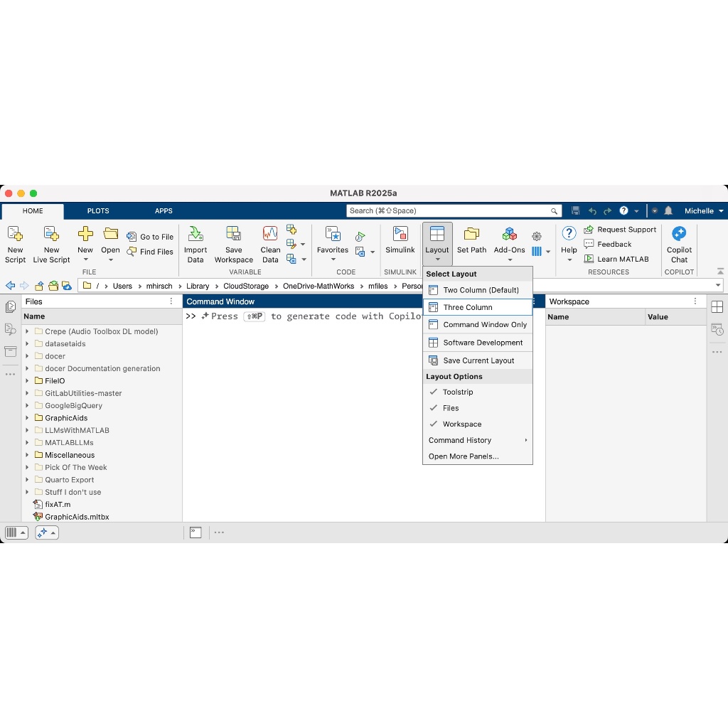
Task: Launch Simulink
Action: pyautogui.click(x=400, y=240)
